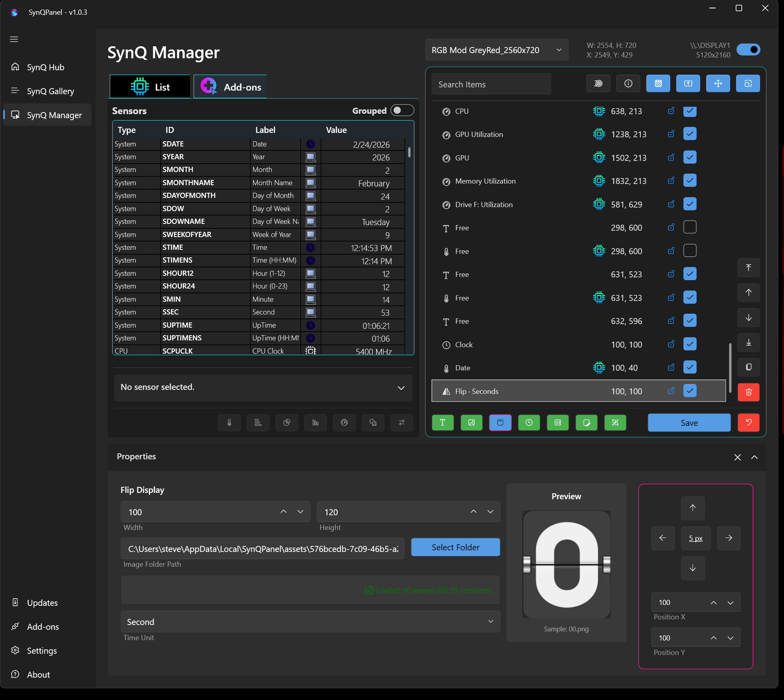Open the Time Unit Second dropdown
This screenshot has width=784, height=700.
click(x=310, y=622)
